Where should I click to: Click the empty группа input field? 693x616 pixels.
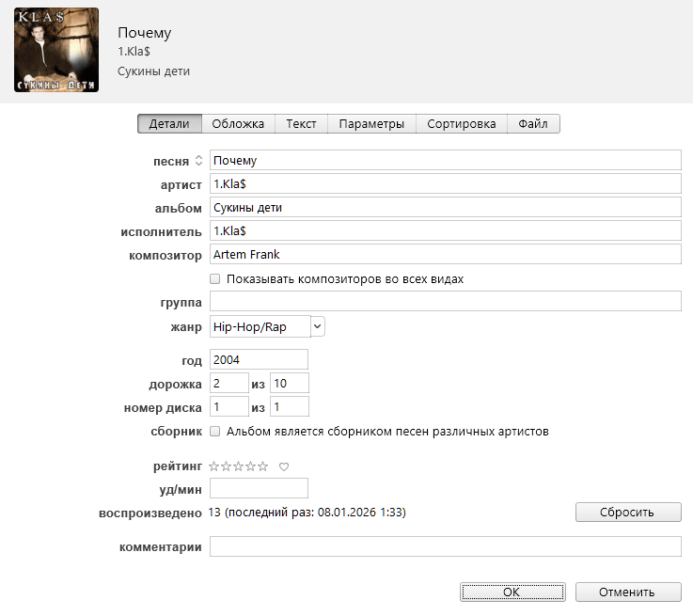tap(446, 301)
